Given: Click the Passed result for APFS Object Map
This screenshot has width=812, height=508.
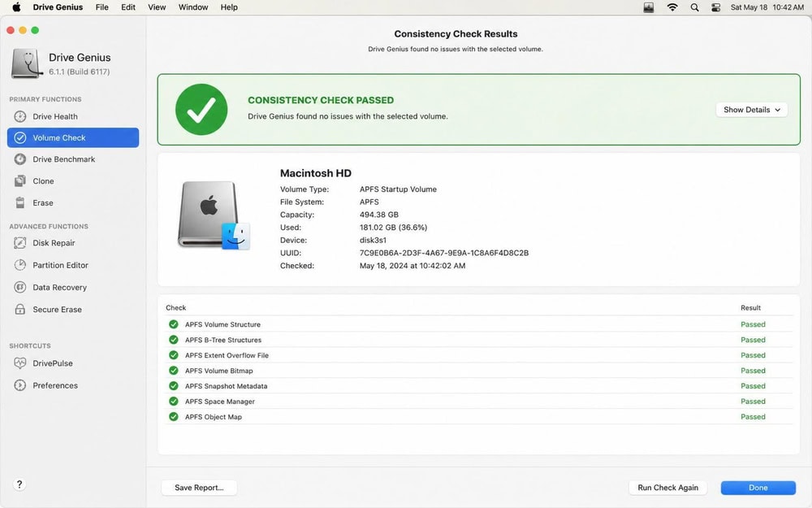Looking at the screenshot, I should point(753,417).
